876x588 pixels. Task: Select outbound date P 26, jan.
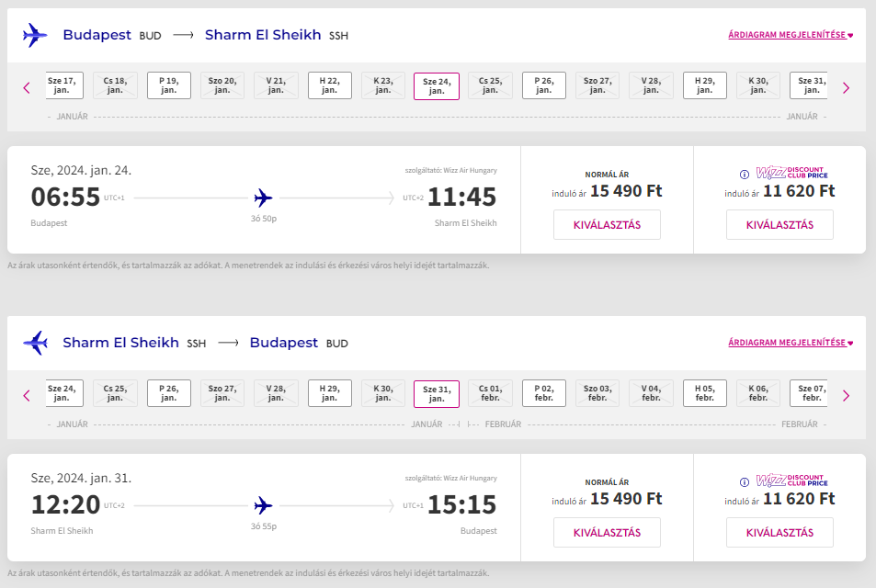pos(544,85)
